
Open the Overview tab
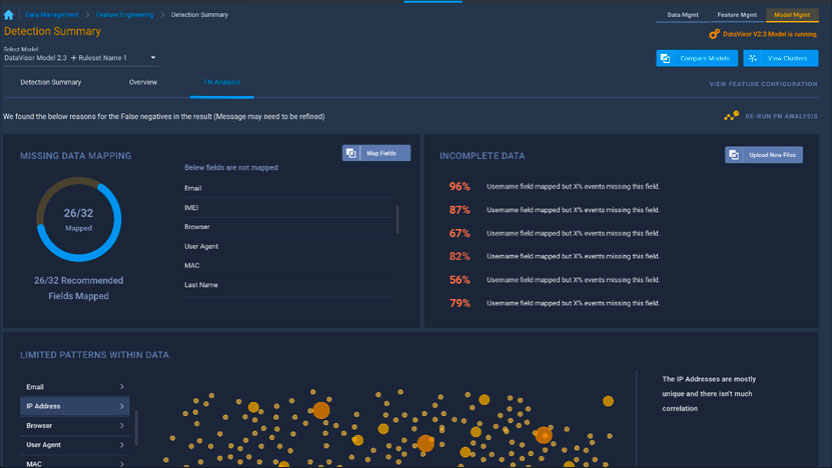[x=143, y=82]
